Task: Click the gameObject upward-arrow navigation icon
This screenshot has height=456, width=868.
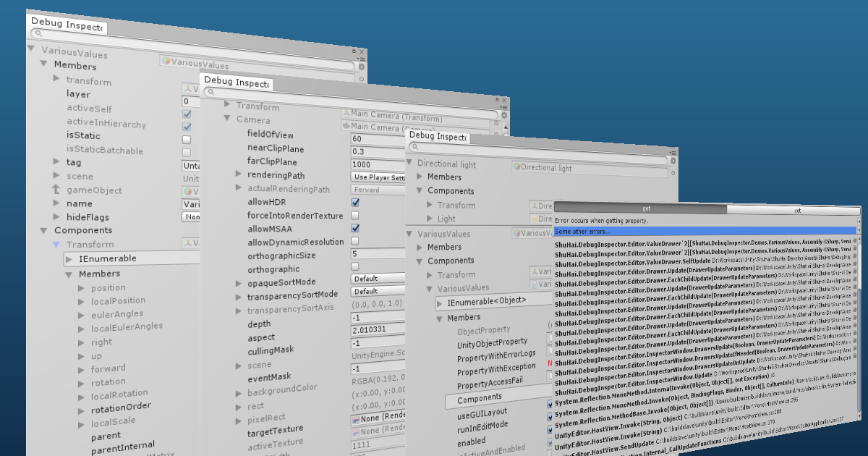Action: click(56, 190)
